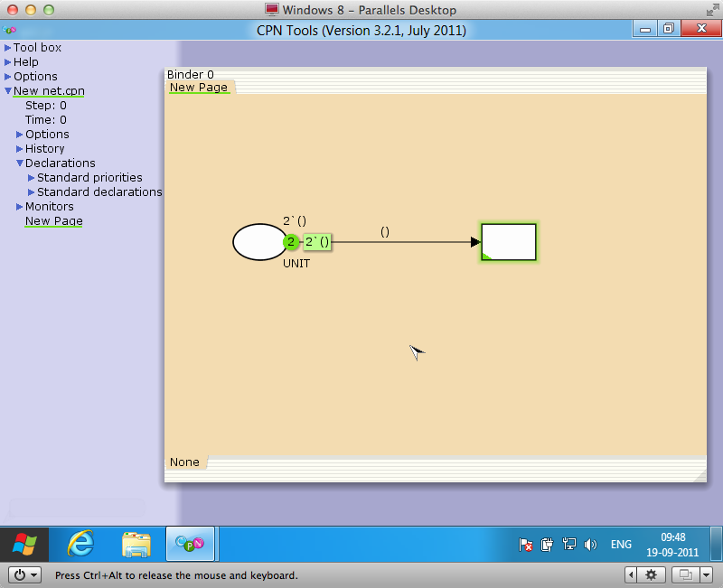This screenshot has height=588, width=723.
Task: Open the Action Center flag icon in the tray
Action: [525, 545]
